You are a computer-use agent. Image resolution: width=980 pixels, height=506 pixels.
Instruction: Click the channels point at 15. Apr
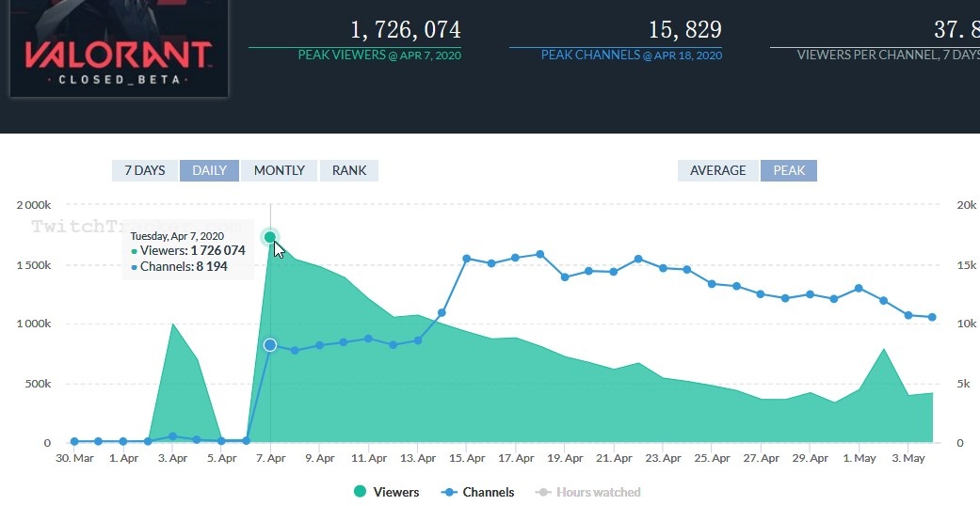(466, 259)
